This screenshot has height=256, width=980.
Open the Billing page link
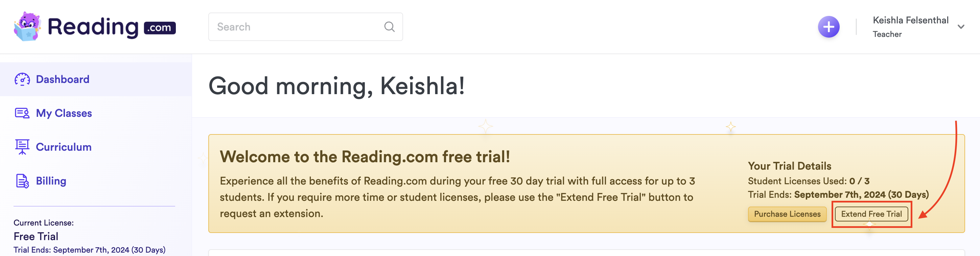[x=51, y=181]
